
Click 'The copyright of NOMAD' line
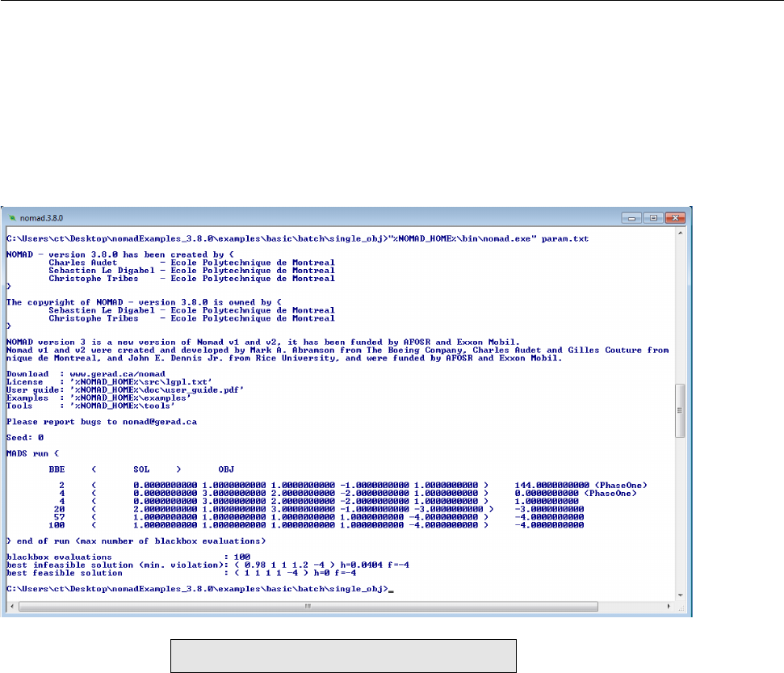(144, 302)
